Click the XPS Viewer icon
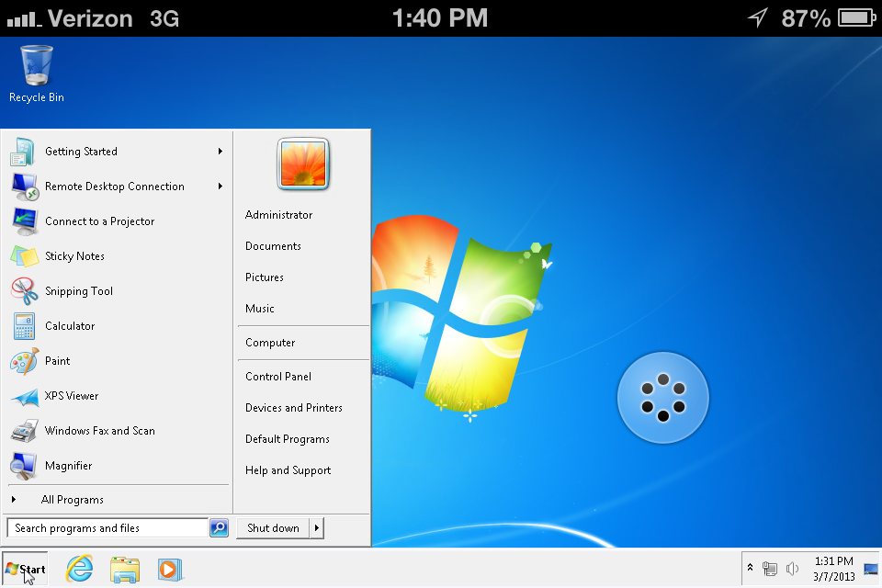 25,397
